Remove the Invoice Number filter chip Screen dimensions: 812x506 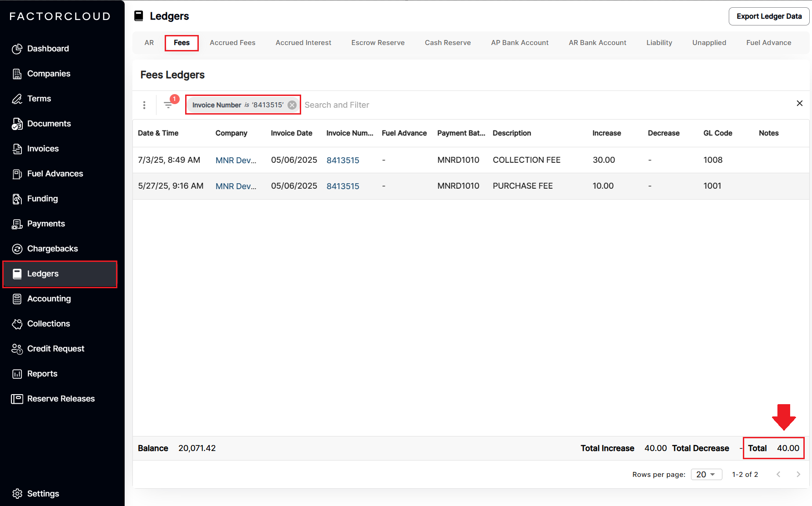point(292,105)
